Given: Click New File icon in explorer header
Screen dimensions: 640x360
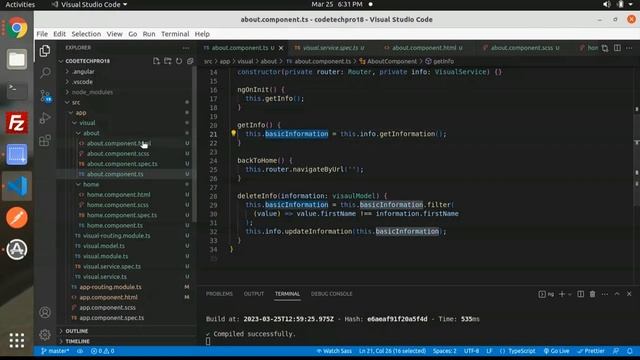Looking at the screenshot, I should [x=156, y=61].
